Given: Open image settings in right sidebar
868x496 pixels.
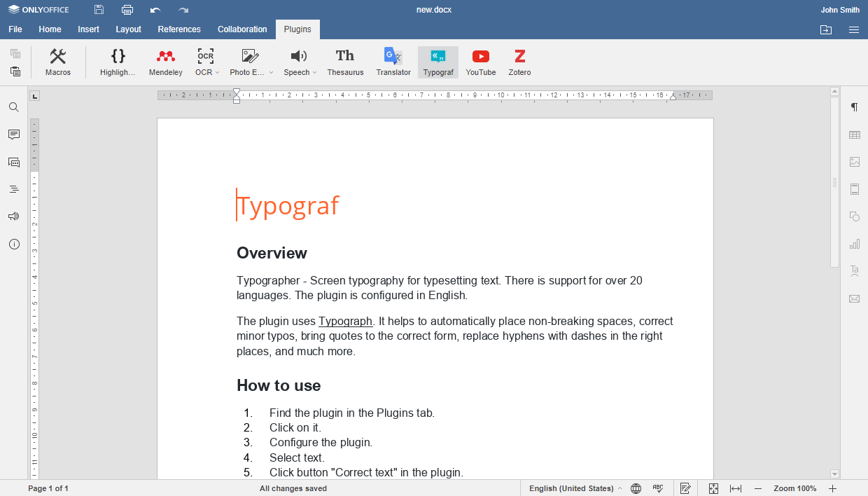Looking at the screenshot, I should click(x=855, y=162).
